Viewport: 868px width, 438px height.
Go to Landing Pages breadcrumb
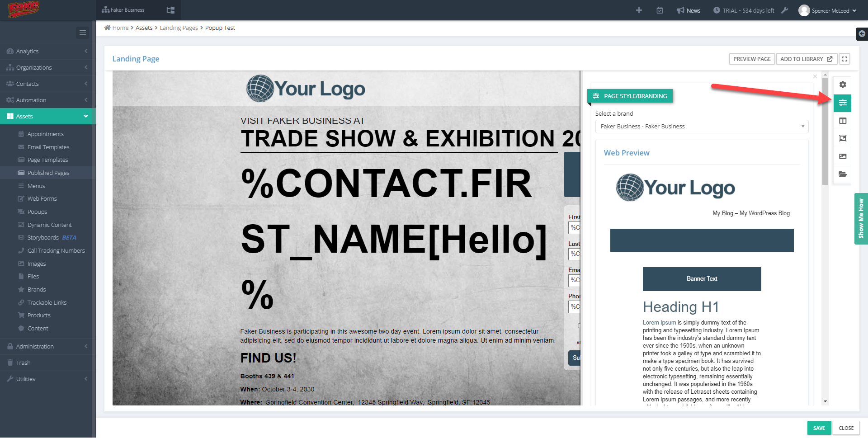point(179,28)
